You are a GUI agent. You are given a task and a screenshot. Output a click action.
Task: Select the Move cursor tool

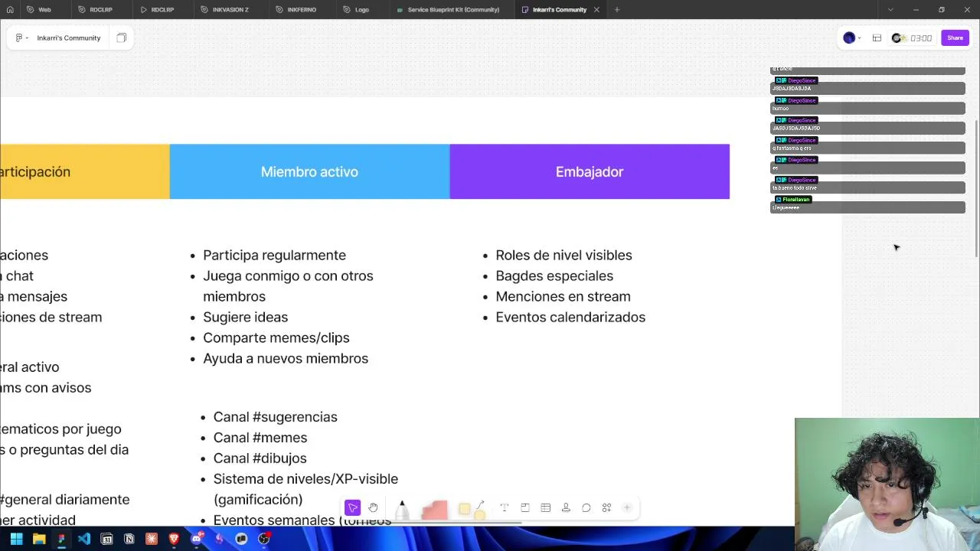pyautogui.click(x=352, y=507)
